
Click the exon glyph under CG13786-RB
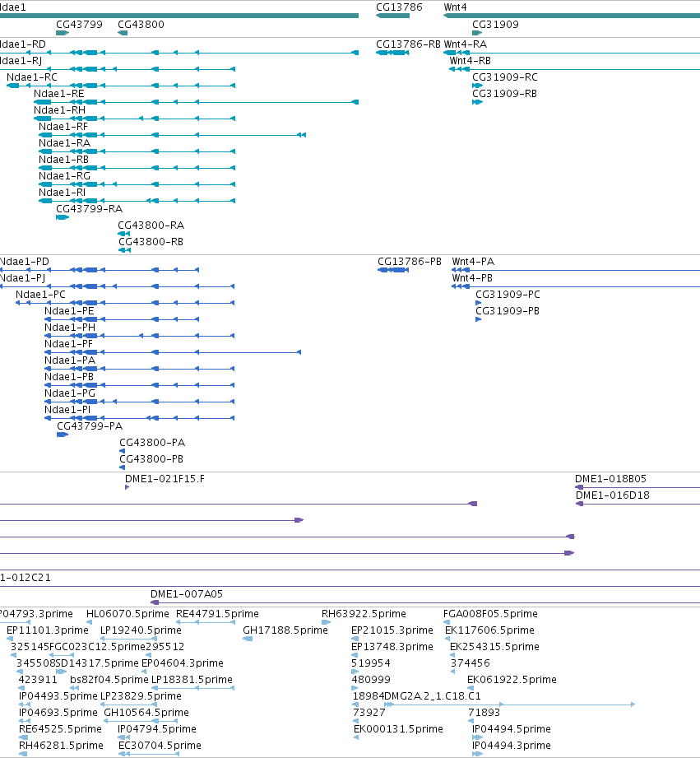392,52
